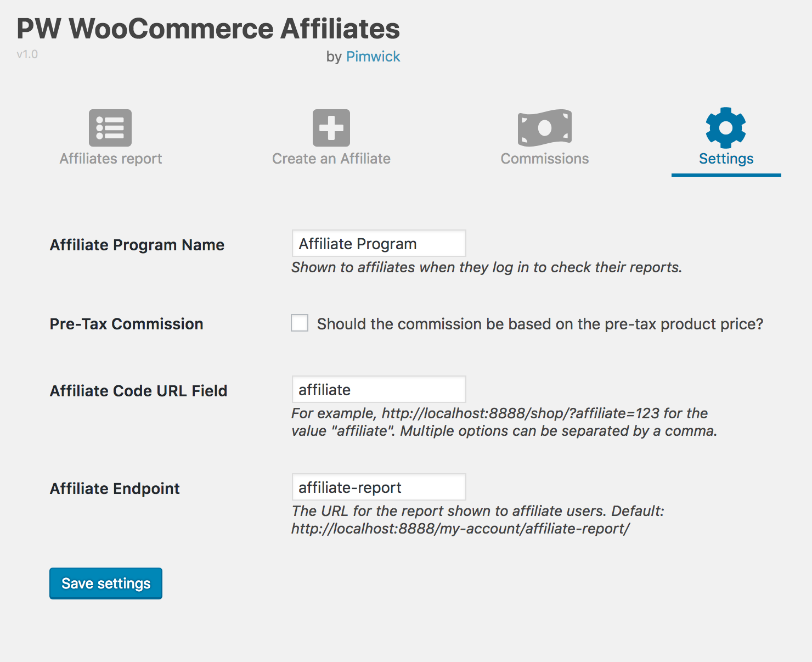Click the Affiliates report list icon
The image size is (812, 662).
[110, 128]
